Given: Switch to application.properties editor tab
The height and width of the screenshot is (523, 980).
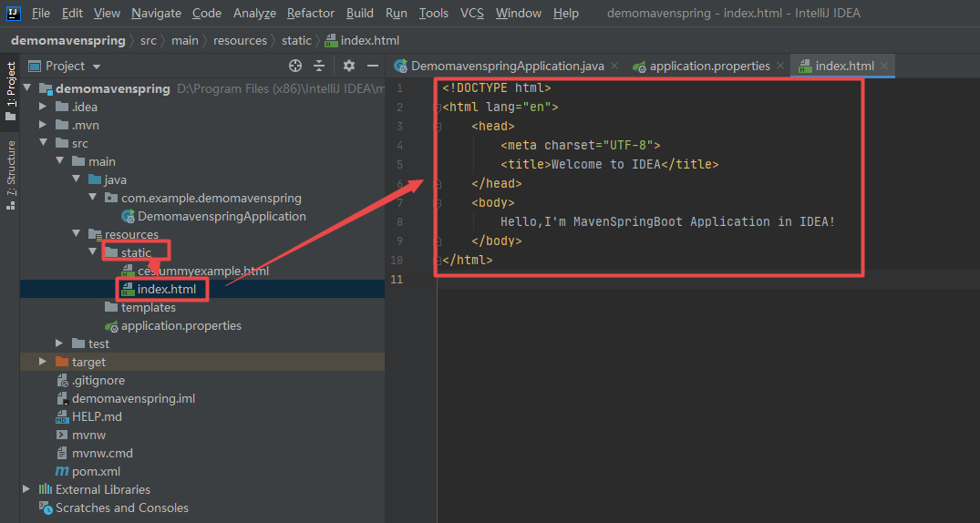Looking at the screenshot, I should pos(709,66).
